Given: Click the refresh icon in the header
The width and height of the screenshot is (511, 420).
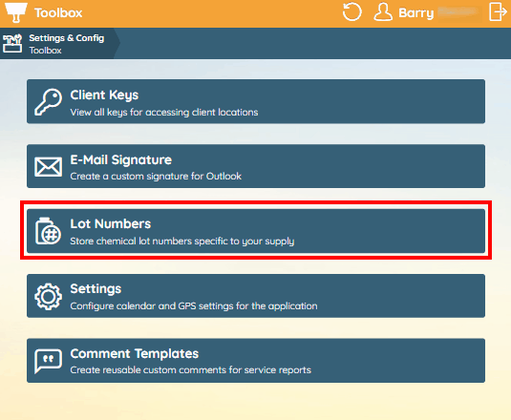Looking at the screenshot, I should pyautogui.click(x=351, y=12).
